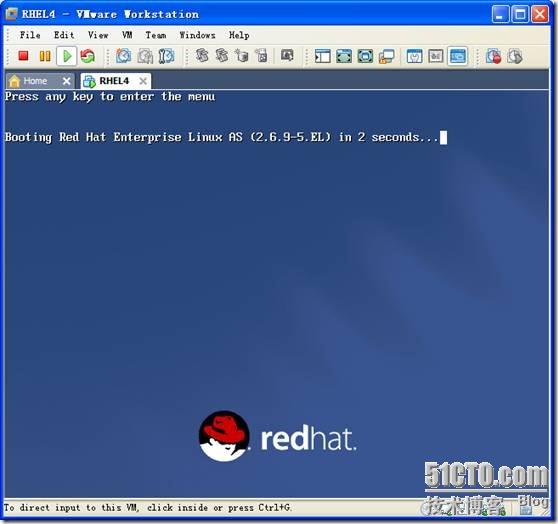Open the VM menu

pyautogui.click(x=127, y=35)
